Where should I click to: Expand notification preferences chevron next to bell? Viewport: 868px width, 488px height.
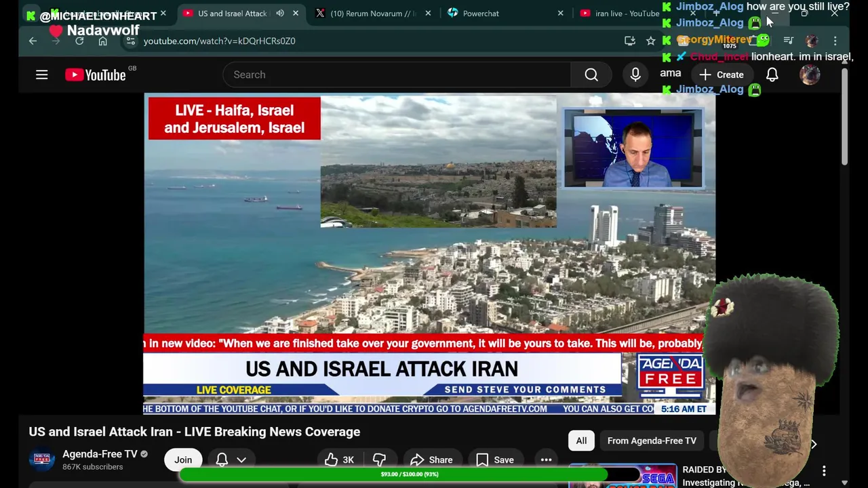[241, 460]
